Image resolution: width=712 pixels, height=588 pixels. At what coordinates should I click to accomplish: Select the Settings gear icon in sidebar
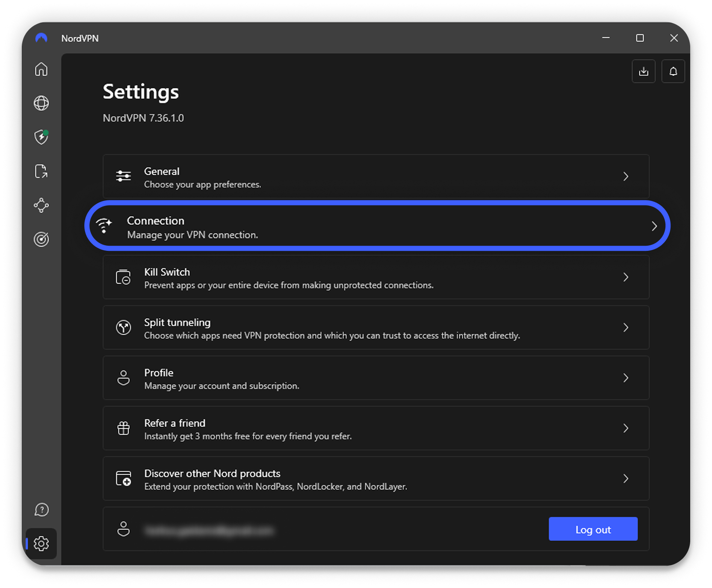41,544
